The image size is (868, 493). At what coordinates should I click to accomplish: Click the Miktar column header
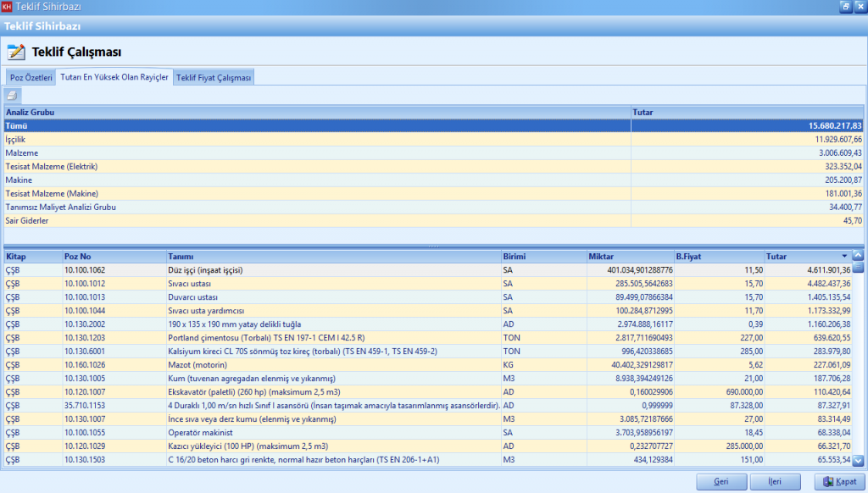tap(627, 256)
